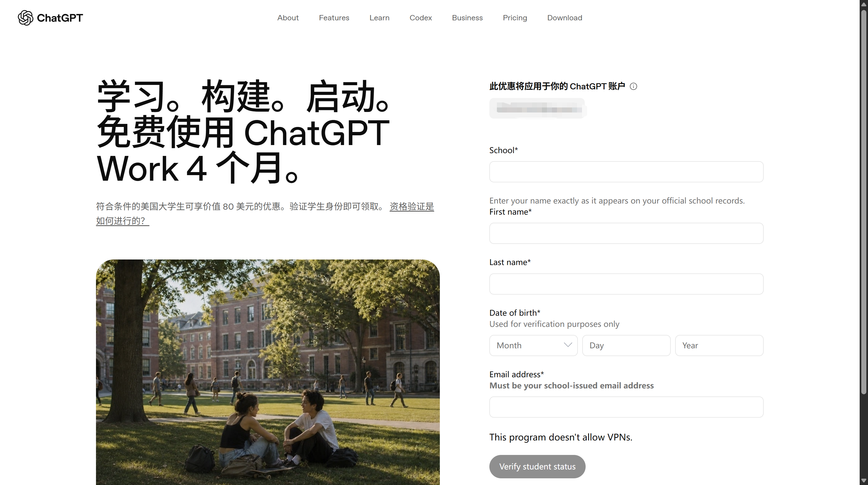868x485 pixels.
Task: Focus the First name text box
Action: (626, 233)
